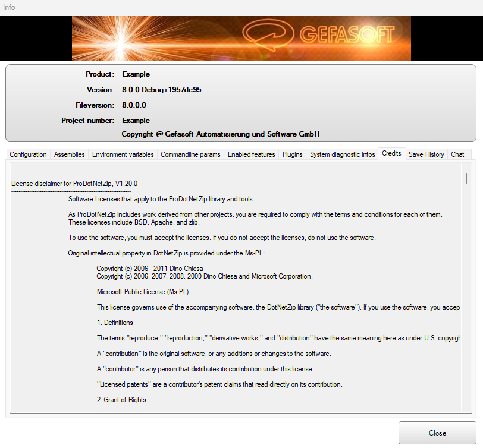Close the Info dialog with Close button
The width and height of the screenshot is (483, 448).
click(x=437, y=433)
